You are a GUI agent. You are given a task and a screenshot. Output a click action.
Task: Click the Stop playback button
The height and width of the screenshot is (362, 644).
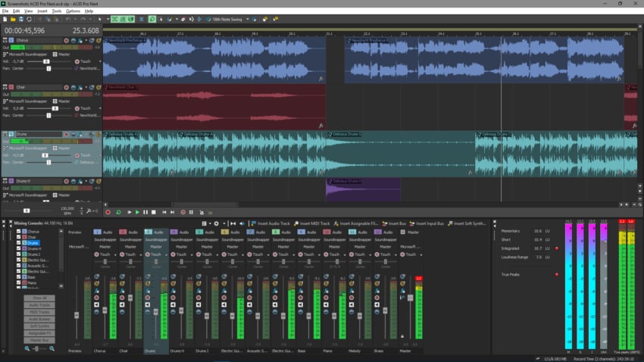155,212
